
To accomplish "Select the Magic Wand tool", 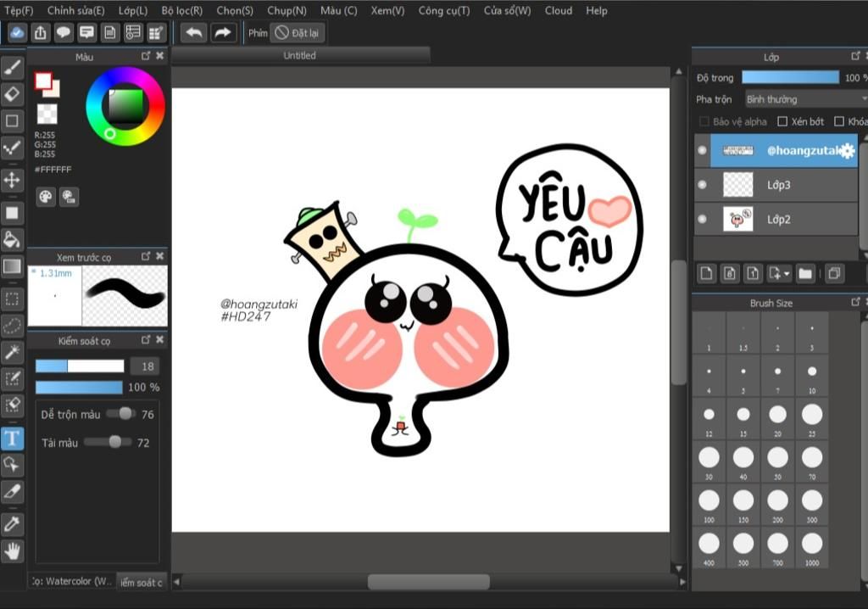I will (12, 352).
